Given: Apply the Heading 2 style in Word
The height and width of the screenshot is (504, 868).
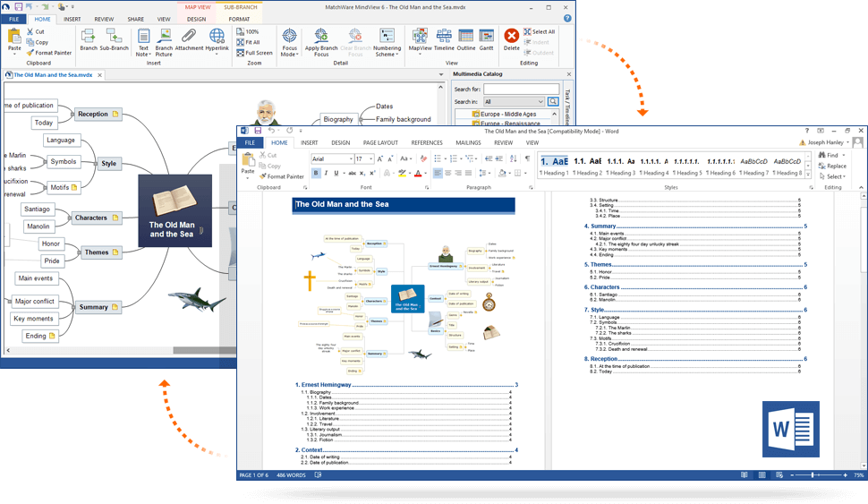Looking at the screenshot, I should [587, 167].
